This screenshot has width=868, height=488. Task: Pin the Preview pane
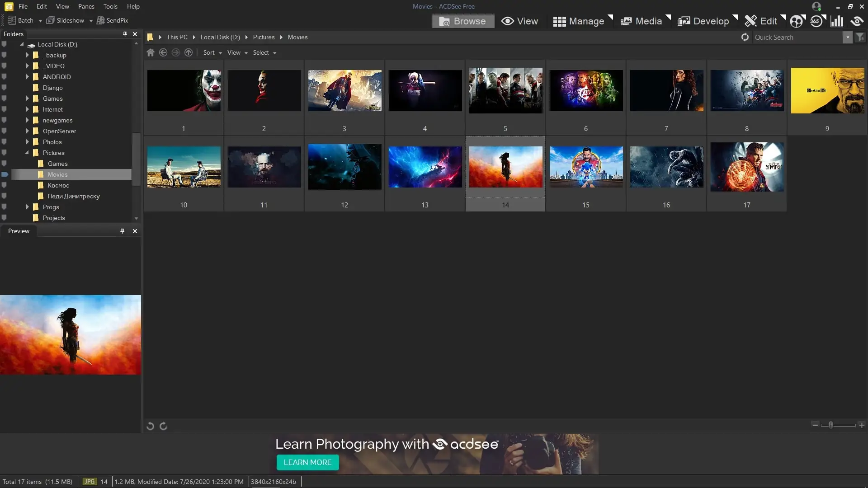122,231
